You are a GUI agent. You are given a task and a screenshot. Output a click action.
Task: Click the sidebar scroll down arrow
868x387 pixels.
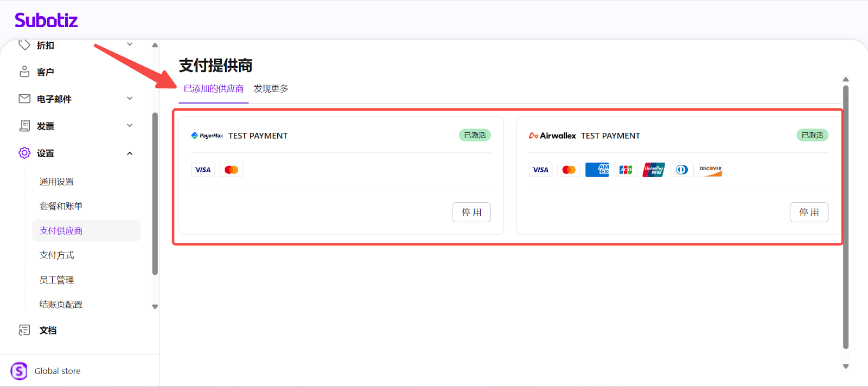click(155, 307)
